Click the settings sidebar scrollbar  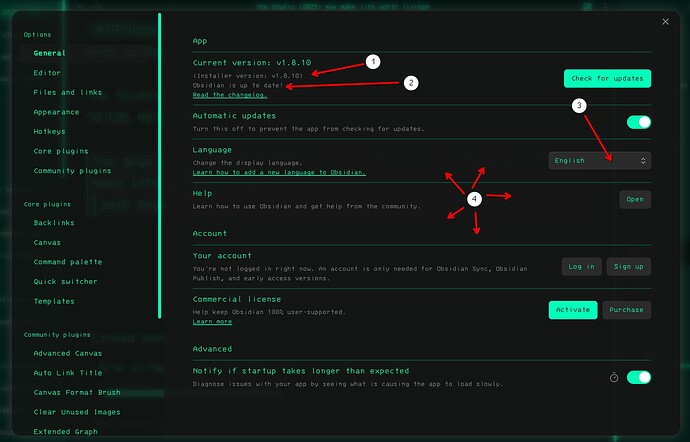159,165
